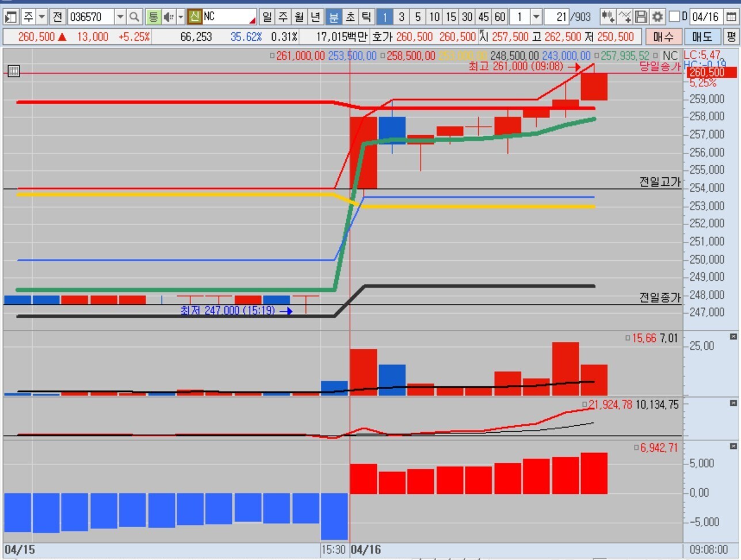Close the second indicator panel via its X
Image resolution: width=741 pixels, height=560 pixels.
tap(734, 403)
